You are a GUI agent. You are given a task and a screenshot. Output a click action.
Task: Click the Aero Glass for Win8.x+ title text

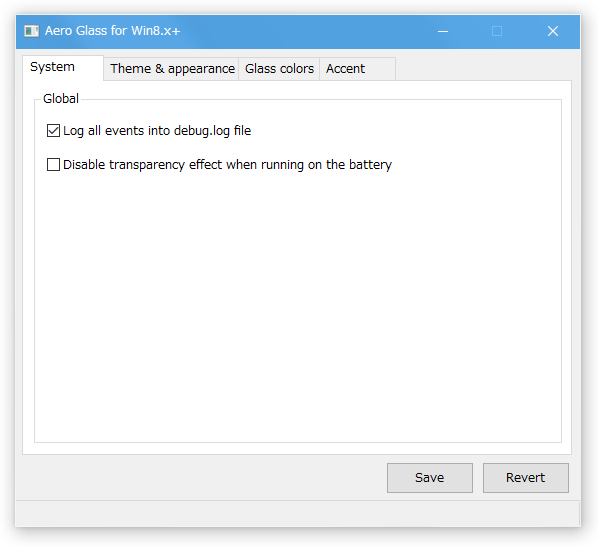113,31
